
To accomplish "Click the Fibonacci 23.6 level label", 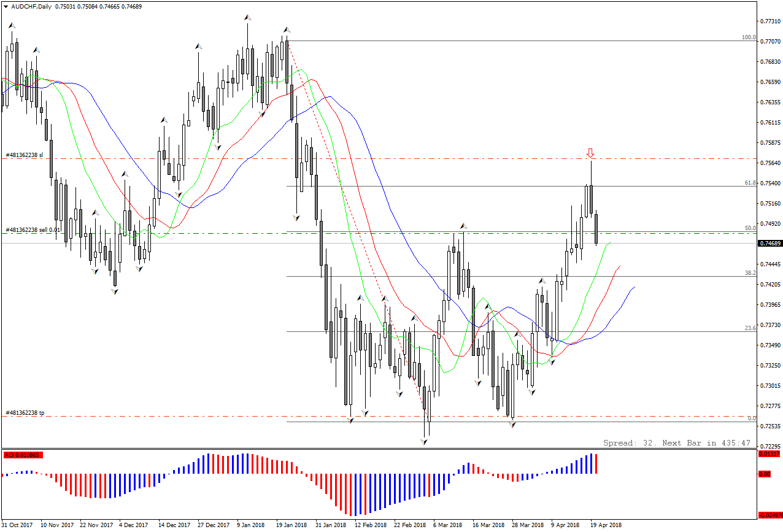I will point(750,328).
